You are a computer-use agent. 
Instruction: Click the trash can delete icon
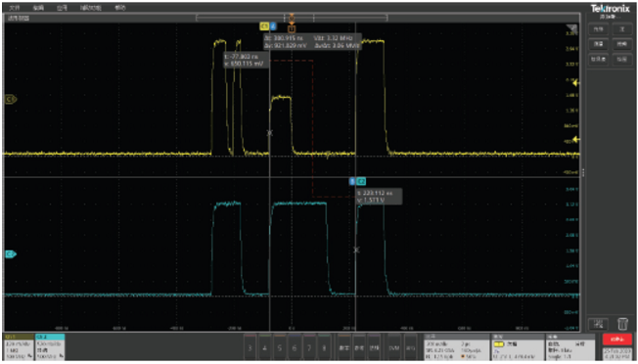click(x=622, y=324)
